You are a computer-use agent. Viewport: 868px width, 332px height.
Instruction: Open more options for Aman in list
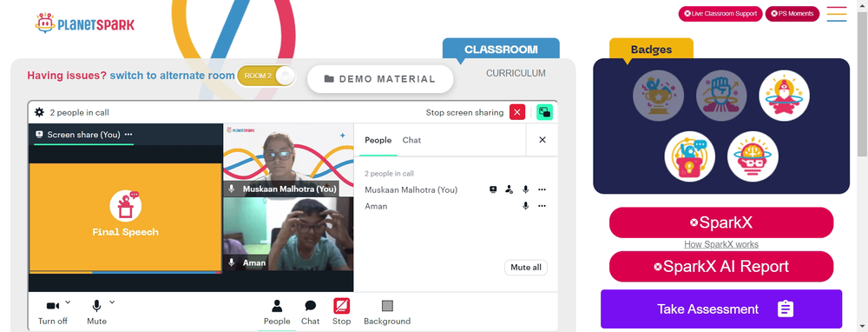coord(542,206)
